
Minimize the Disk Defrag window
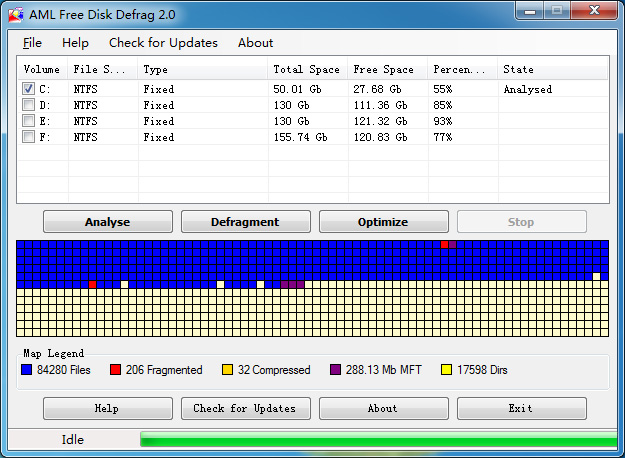click(530, 11)
